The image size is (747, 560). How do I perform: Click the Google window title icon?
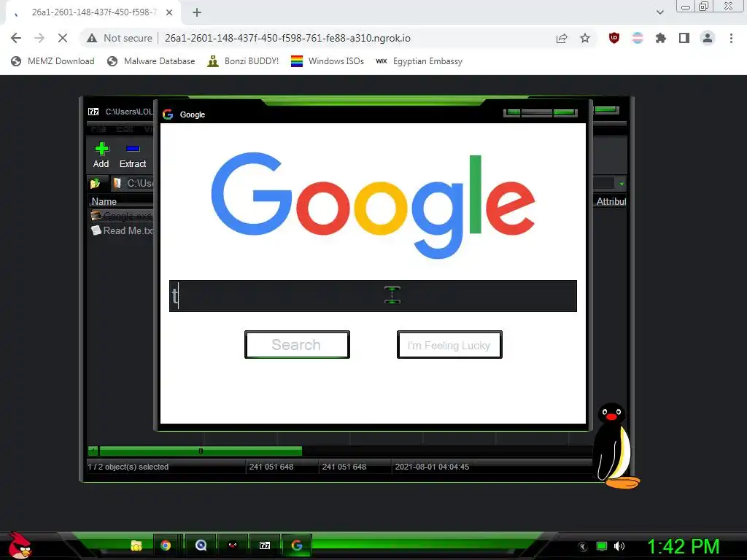point(168,114)
